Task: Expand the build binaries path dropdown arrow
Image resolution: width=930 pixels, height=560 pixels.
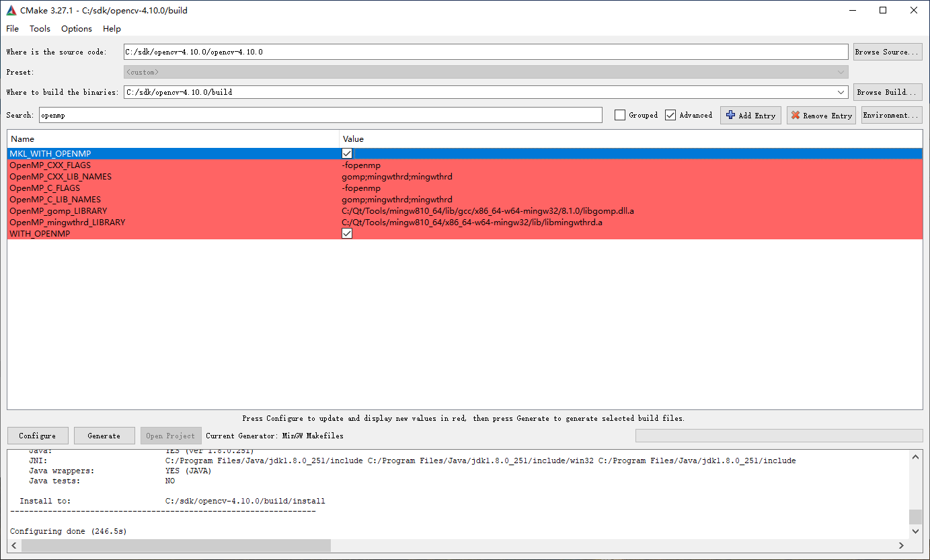Action: pos(841,92)
